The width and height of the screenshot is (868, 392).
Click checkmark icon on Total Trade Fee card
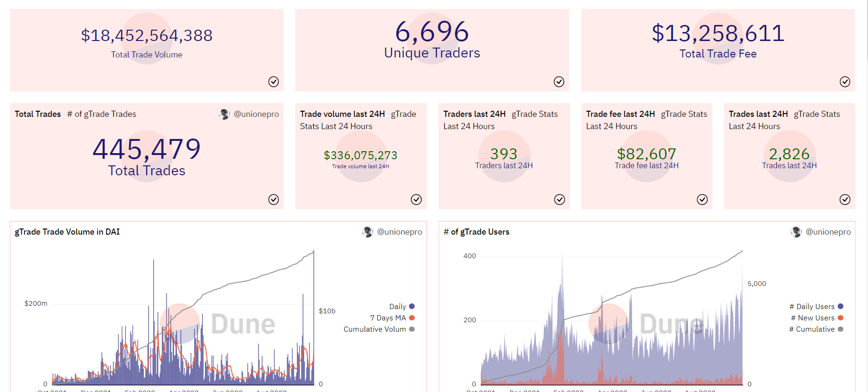point(845,82)
